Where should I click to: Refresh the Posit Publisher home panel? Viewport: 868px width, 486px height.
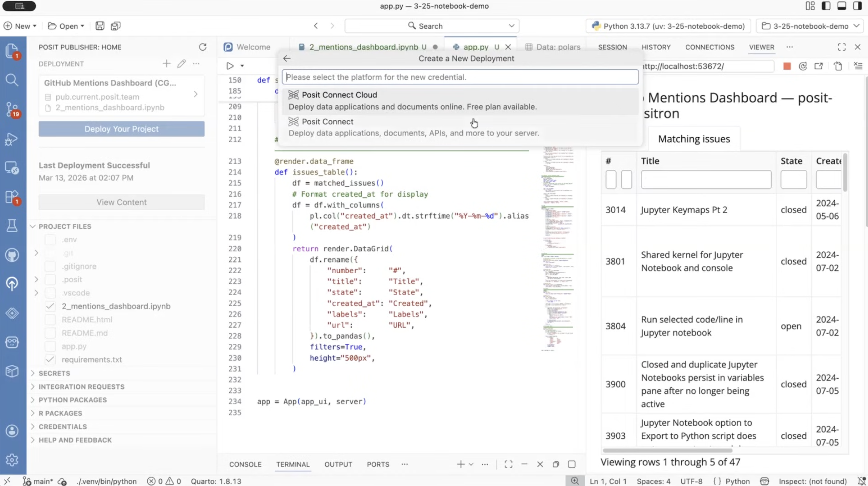pyautogui.click(x=203, y=47)
